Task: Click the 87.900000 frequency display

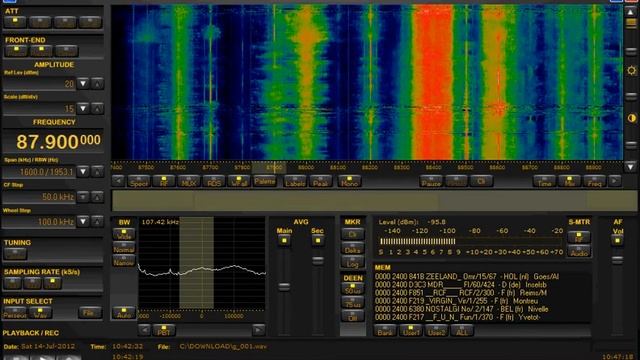Action: pyautogui.click(x=53, y=142)
